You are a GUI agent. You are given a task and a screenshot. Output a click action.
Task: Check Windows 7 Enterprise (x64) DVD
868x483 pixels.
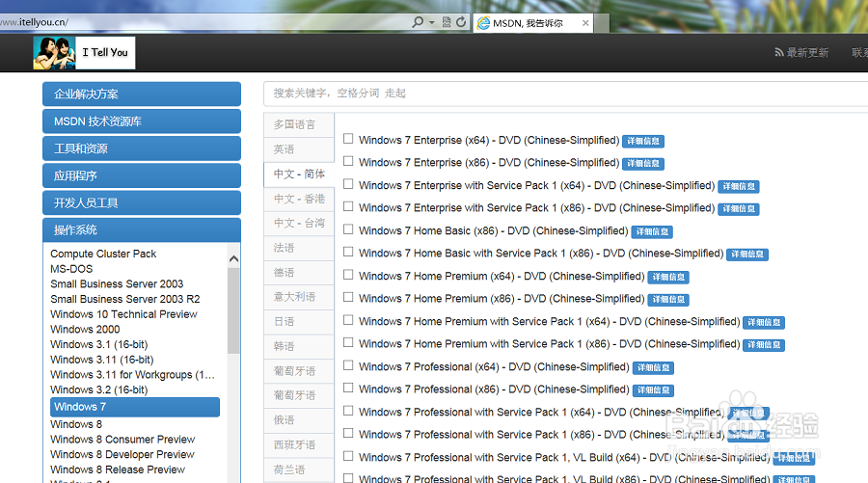tap(348, 138)
